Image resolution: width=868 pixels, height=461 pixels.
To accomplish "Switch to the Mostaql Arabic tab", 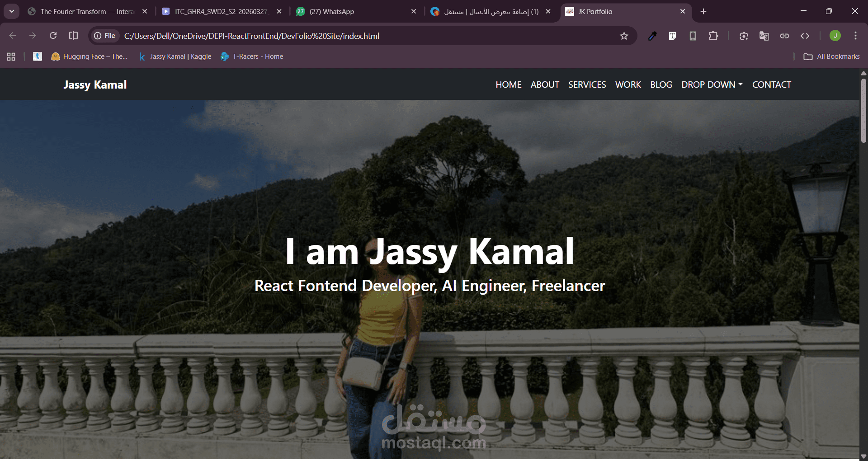I will 491,11.
